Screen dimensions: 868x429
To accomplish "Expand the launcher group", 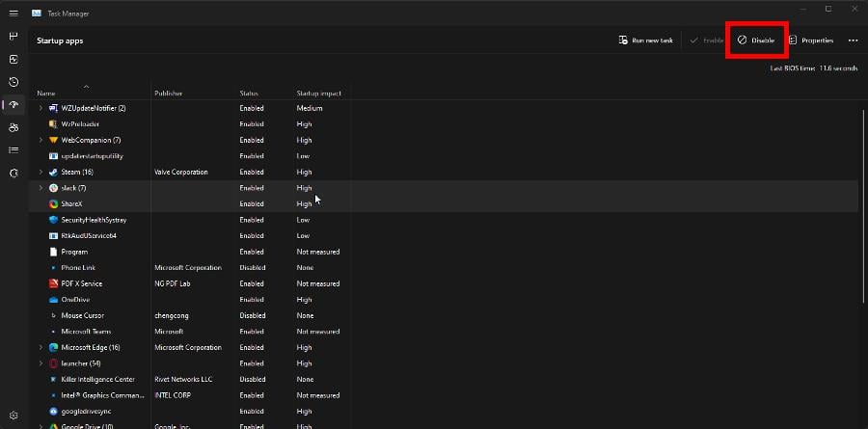I will (x=41, y=363).
